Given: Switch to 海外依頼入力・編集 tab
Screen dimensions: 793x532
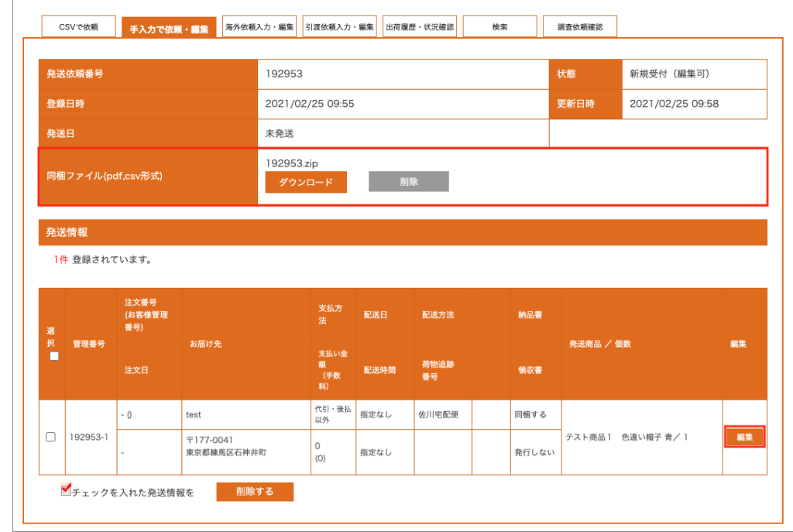Looking at the screenshot, I should [259, 27].
